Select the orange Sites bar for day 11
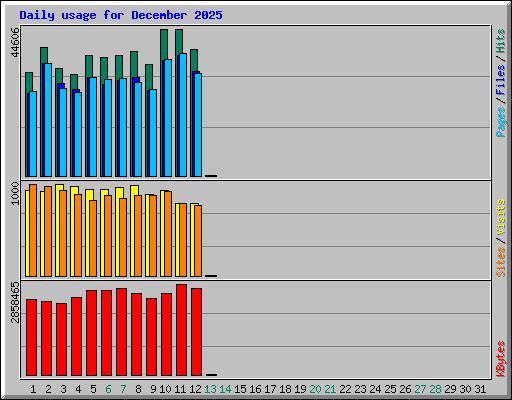This screenshot has height=400, width=512. click(183, 240)
